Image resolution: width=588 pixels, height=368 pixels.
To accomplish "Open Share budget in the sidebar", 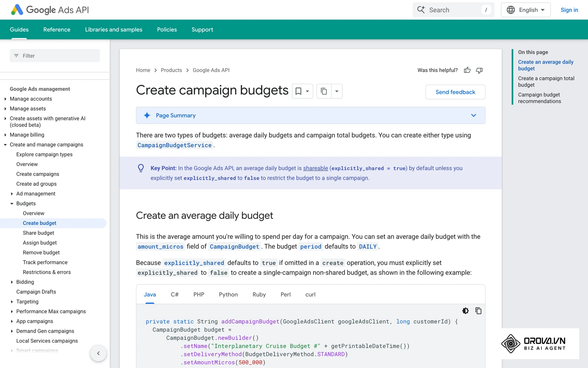I will 39,233.
